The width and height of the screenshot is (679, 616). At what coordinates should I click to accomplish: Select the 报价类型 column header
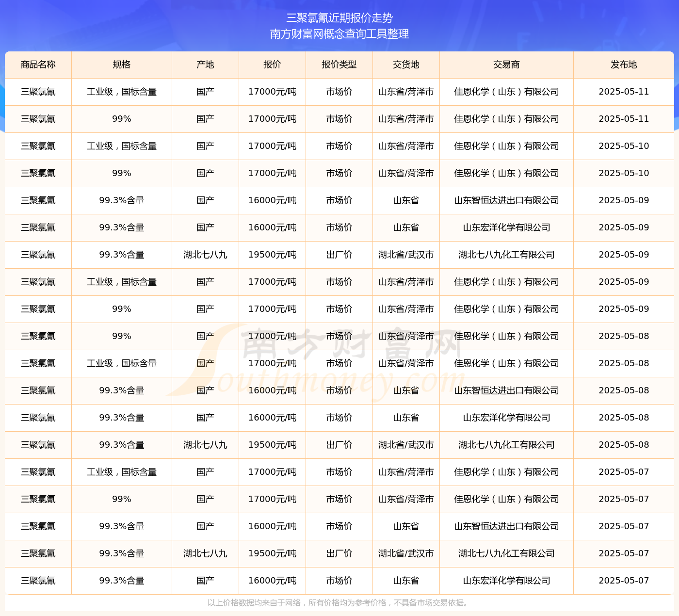click(x=339, y=65)
